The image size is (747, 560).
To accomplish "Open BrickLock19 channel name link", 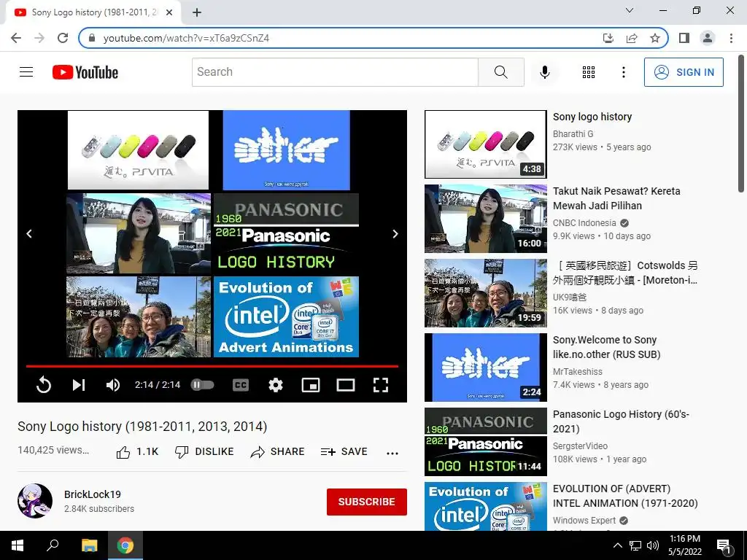I will click(93, 494).
